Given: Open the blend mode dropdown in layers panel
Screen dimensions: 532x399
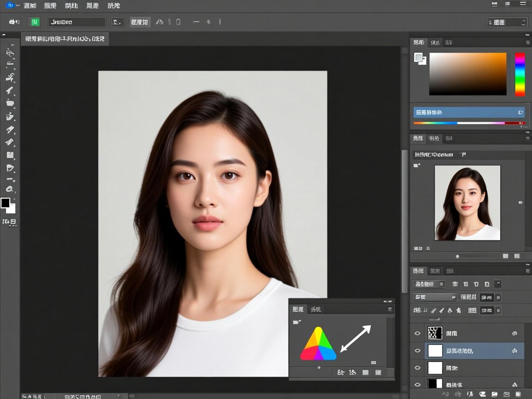Looking at the screenshot, I should tap(435, 297).
